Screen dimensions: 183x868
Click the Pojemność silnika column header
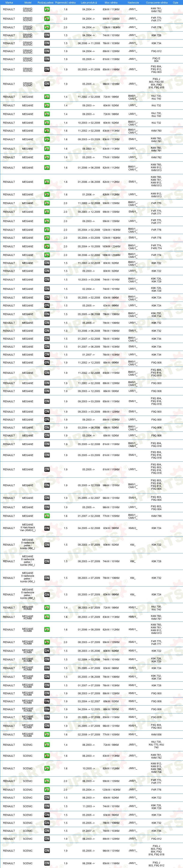65,2
